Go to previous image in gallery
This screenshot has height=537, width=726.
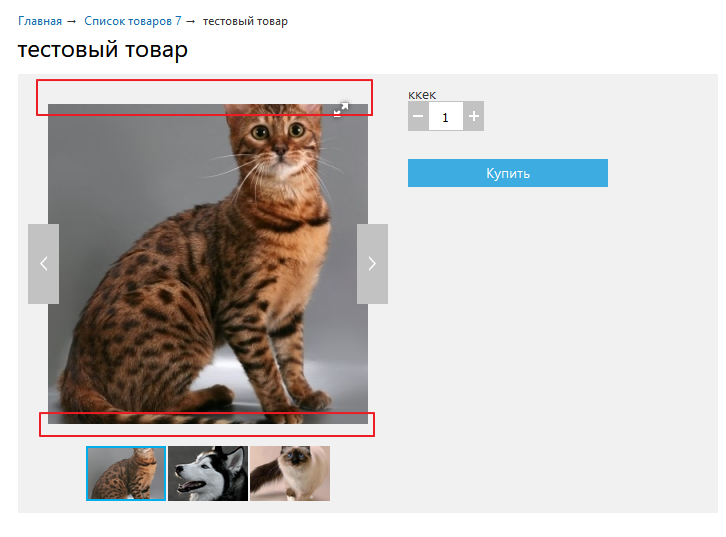43,264
